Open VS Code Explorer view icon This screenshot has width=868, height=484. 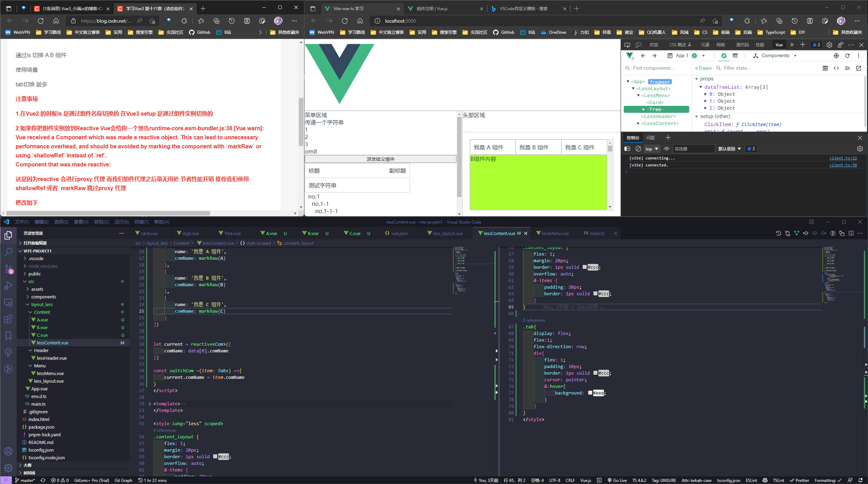8,235
